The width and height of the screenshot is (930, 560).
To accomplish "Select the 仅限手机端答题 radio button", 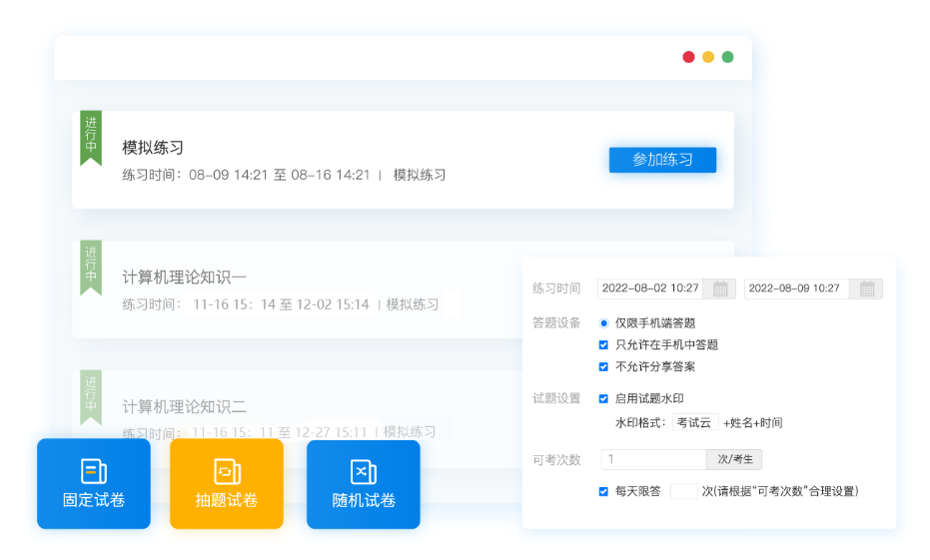I will click(x=603, y=323).
